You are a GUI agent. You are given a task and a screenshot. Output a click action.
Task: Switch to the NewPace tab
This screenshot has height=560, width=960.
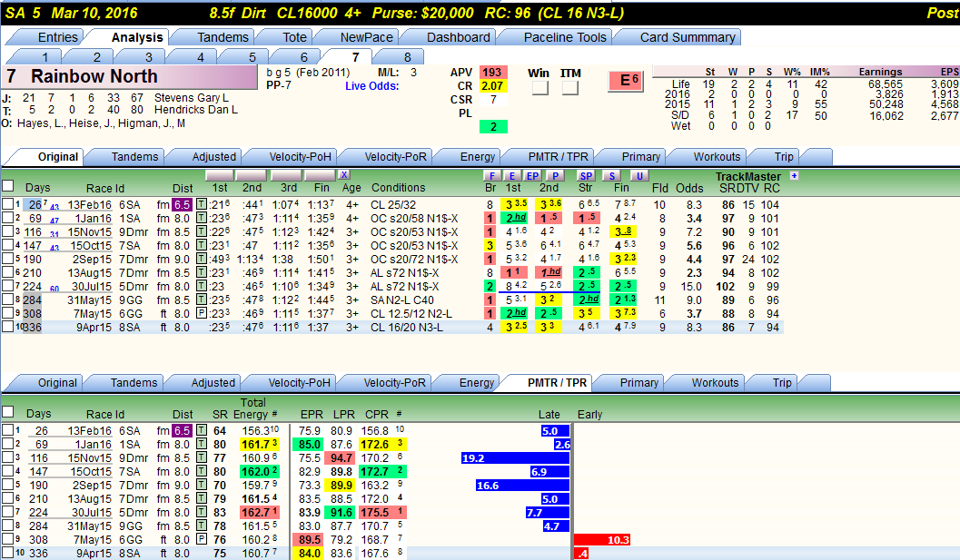tap(366, 37)
